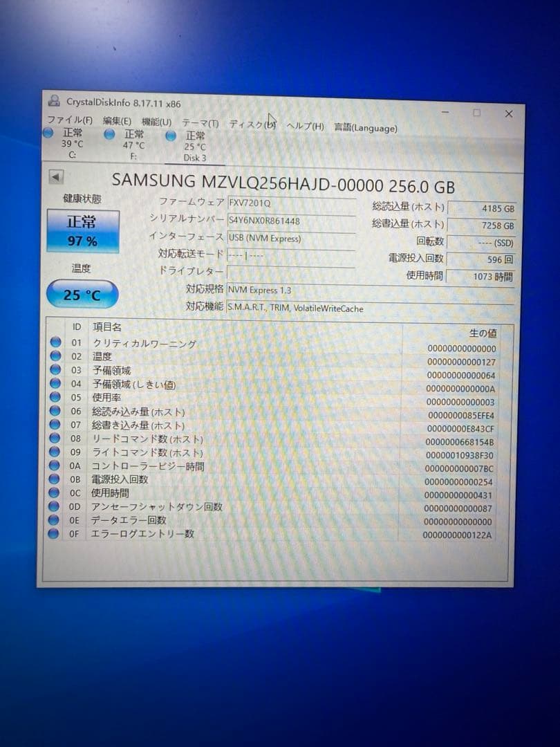560x747 pixels.
Task: Click status icon for 02 温度
Action: tap(56, 356)
